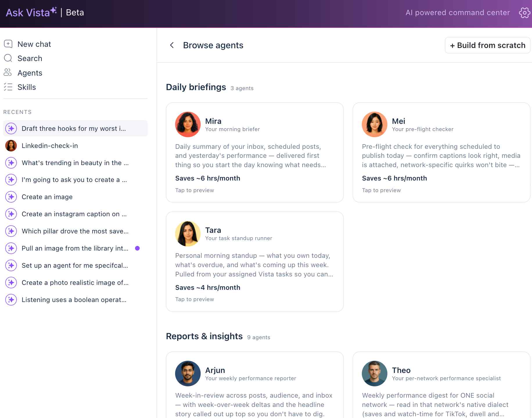Screen dimensions: 532x418
Task: Open recent chat 'Pull an image from the library int...'
Action: (75, 248)
